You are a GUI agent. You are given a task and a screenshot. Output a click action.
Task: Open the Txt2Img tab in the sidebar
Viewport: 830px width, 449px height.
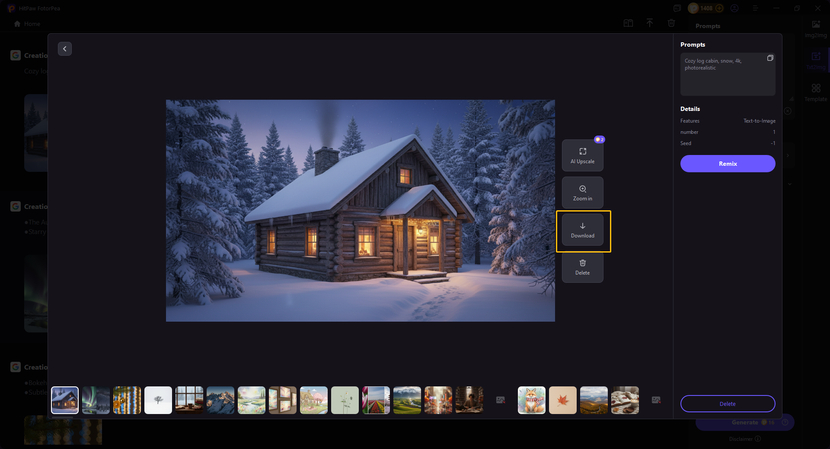pyautogui.click(x=816, y=60)
